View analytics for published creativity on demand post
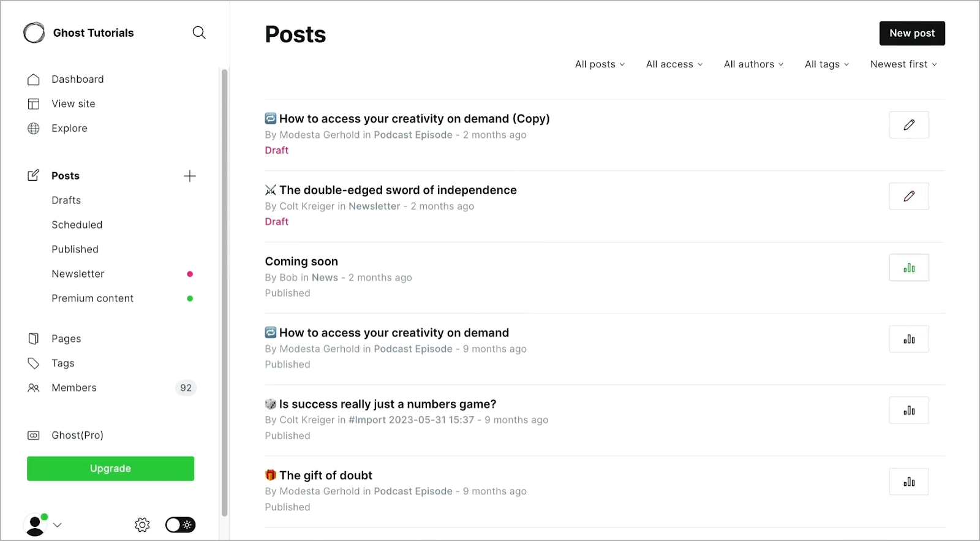980x541 pixels. [x=909, y=339]
